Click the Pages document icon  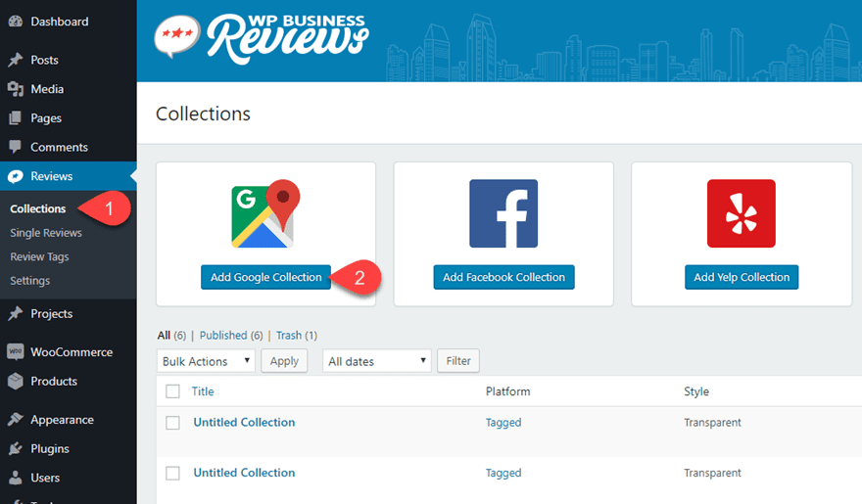[x=16, y=118]
